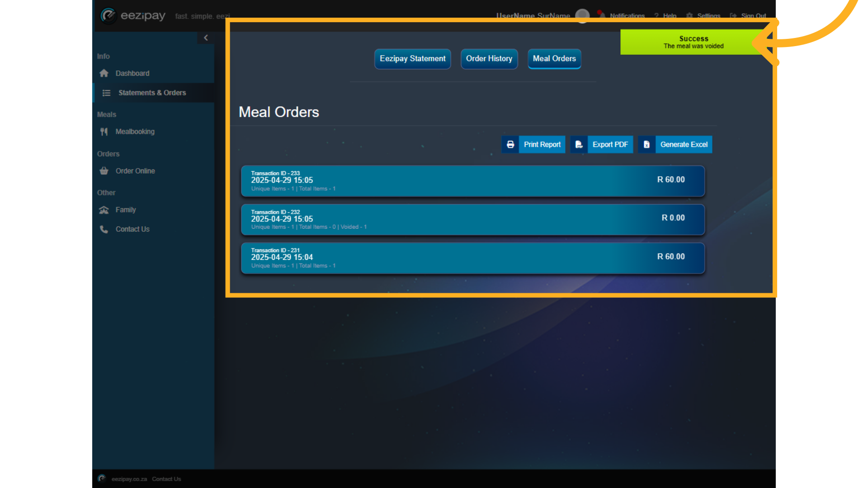Click the Order Online basket icon
The height and width of the screenshot is (488, 868).
104,171
